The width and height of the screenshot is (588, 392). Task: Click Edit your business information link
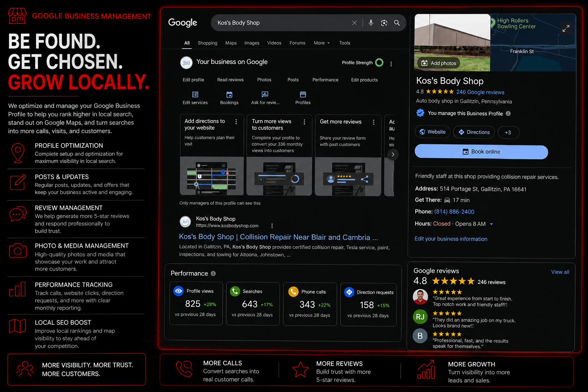coord(451,239)
